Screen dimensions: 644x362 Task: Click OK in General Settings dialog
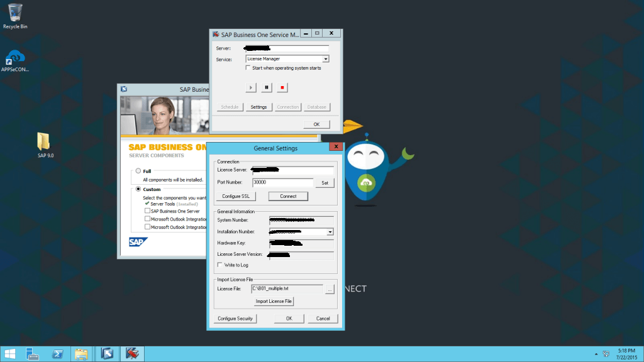(289, 319)
